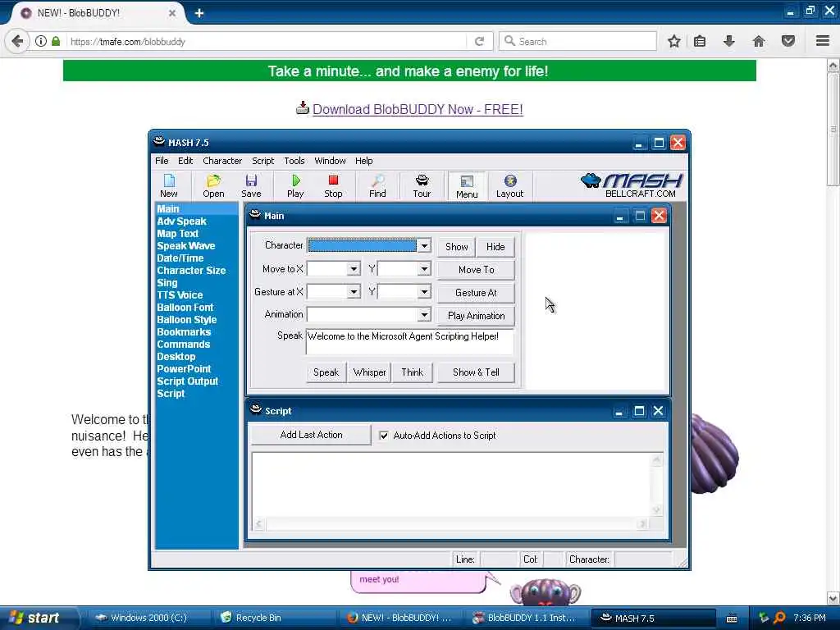Click the Hide character button
The height and width of the screenshot is (630, 840).
tap(495, 246)
